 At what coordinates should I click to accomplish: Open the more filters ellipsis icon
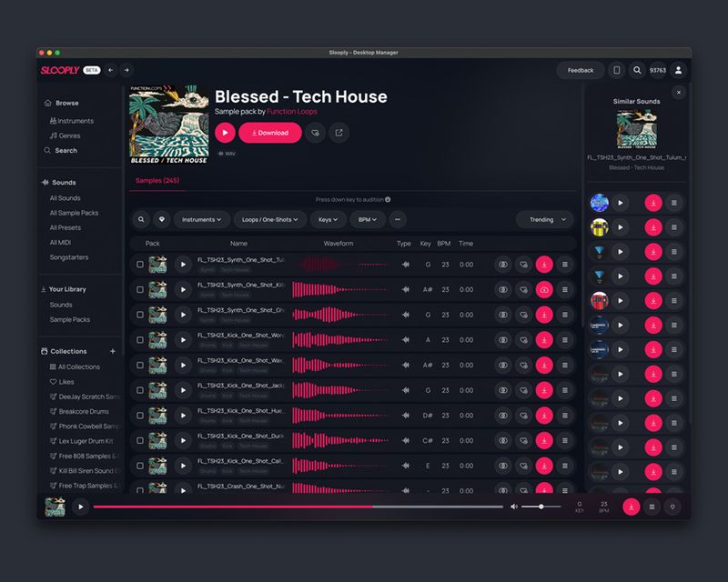pyautogui.click(x=398, y=219)
